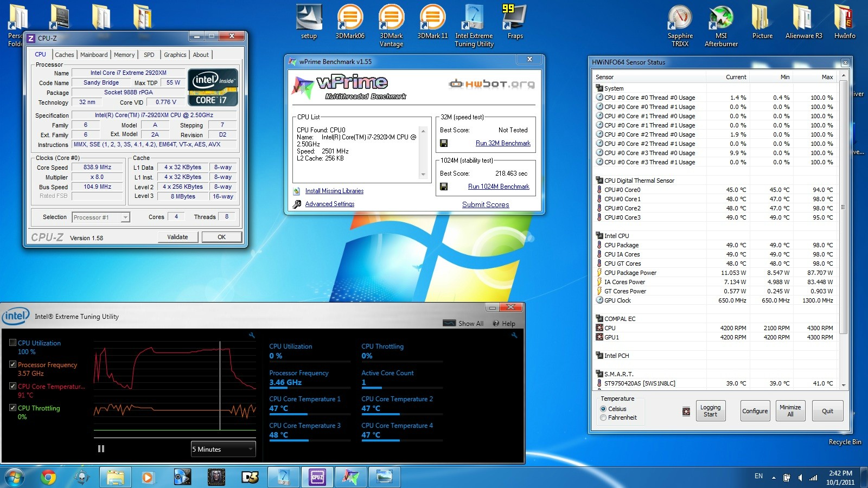Open Google Chrome from the taskbar
Screen dimensions: 868x488
tap(48, 478)
